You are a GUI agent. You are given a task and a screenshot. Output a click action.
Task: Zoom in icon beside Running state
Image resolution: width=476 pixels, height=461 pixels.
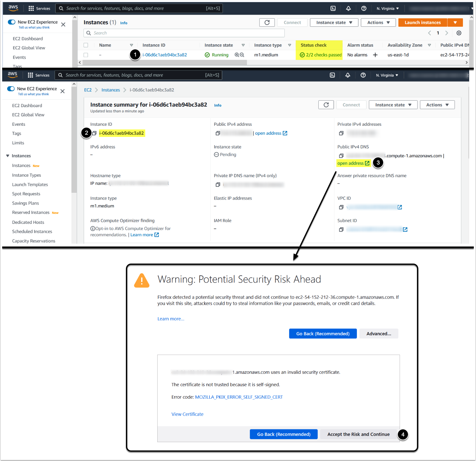(237, 55)
